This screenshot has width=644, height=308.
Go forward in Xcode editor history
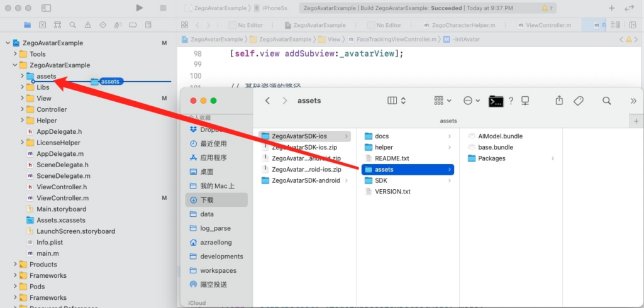(x=208, y=25)
